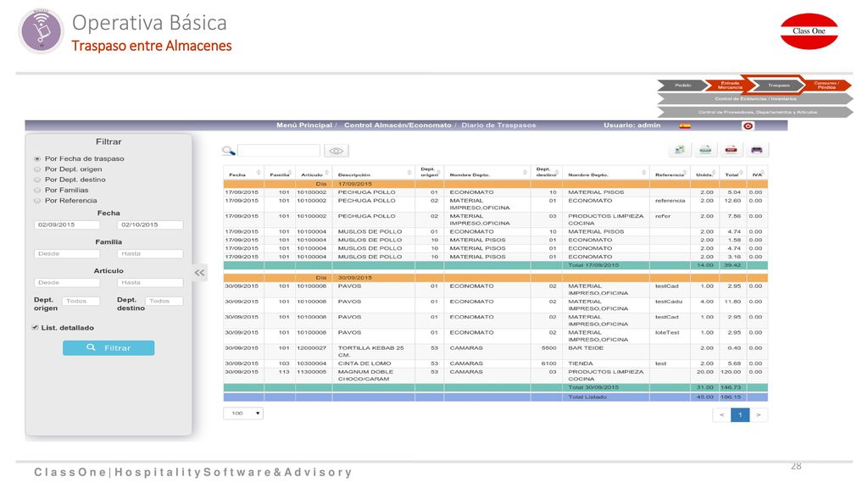Image resolution: width=868 pixels, height=488 pixels.
Task: Click the Total 17/09/2015 summary row
Action: pos(495,265)
